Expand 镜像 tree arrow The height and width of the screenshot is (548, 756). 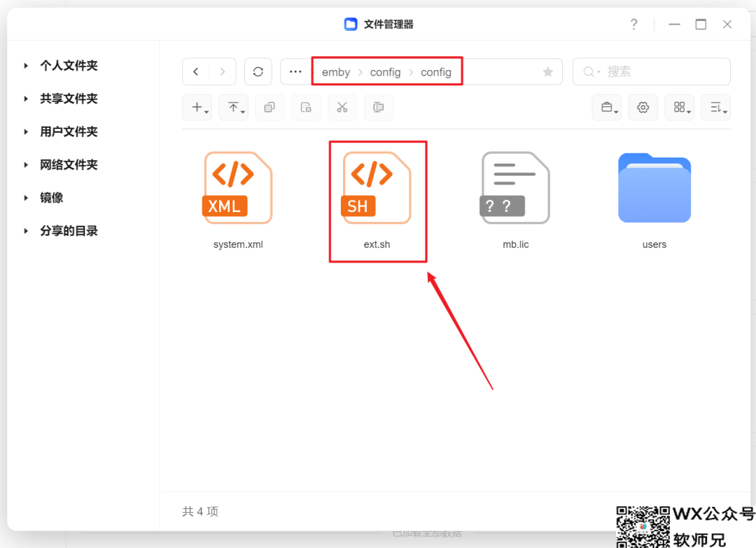point(26,197)
